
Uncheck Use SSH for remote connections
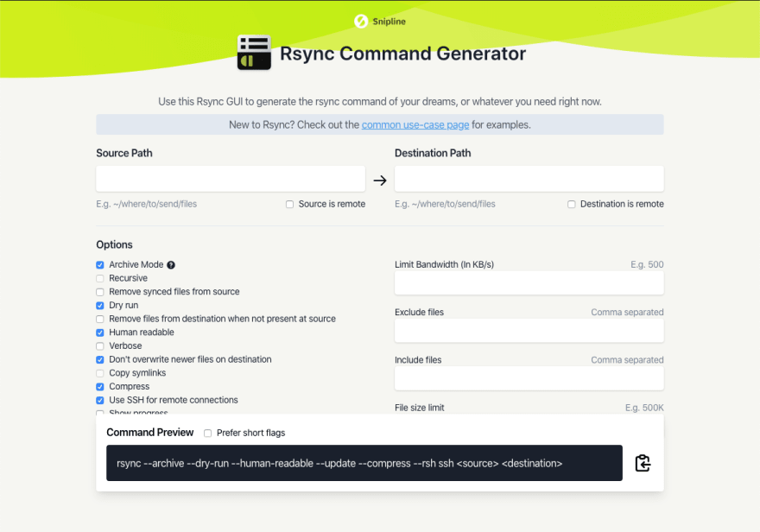point(100,401)
